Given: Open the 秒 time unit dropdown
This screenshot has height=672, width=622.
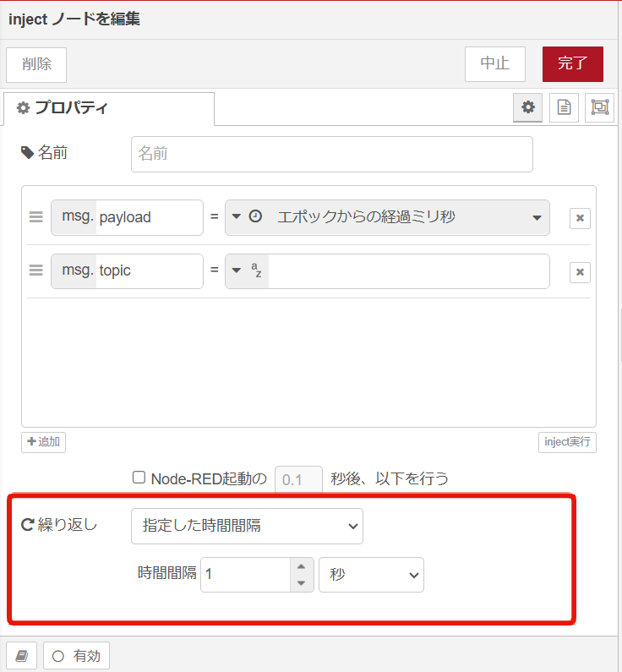Looking at the screenshot, I should (x=371, y=575).
